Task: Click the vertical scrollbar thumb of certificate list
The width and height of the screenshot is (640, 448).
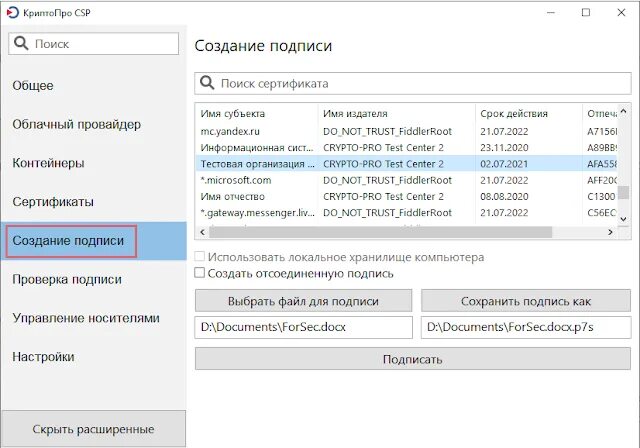Action: point(623,192)
